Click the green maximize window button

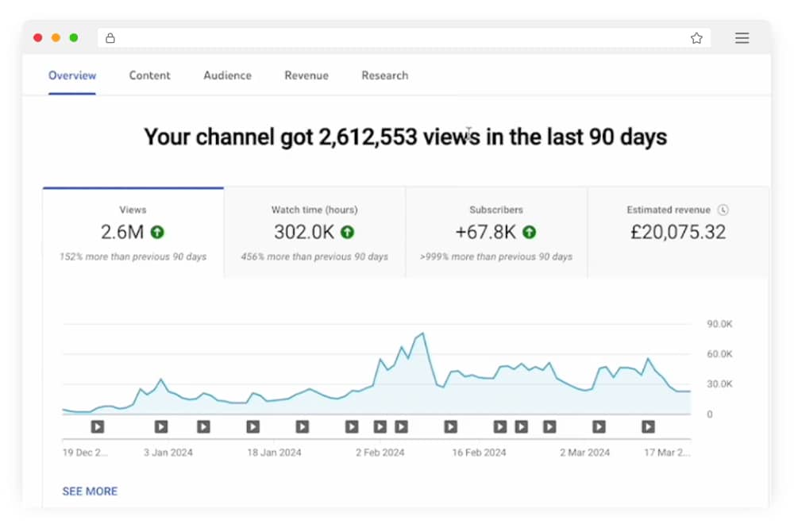point(73,37)
